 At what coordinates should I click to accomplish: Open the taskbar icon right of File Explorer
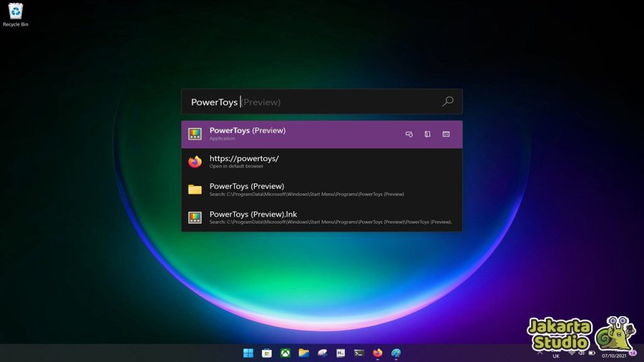tap(322, 353)
